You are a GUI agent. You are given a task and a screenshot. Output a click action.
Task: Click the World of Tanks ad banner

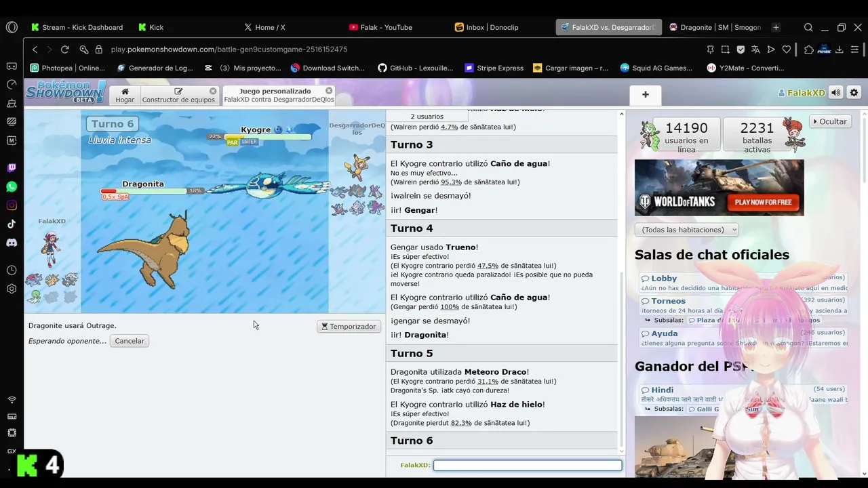[x=719, y=188]
